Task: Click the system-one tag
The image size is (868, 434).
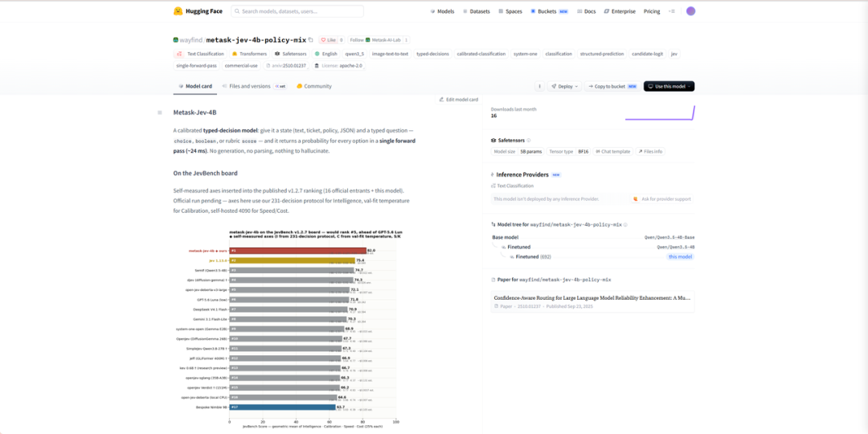Action: coord(526,54)
